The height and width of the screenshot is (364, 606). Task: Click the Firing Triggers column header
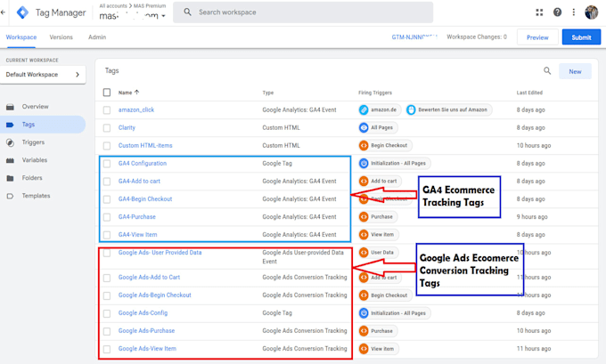375,93
